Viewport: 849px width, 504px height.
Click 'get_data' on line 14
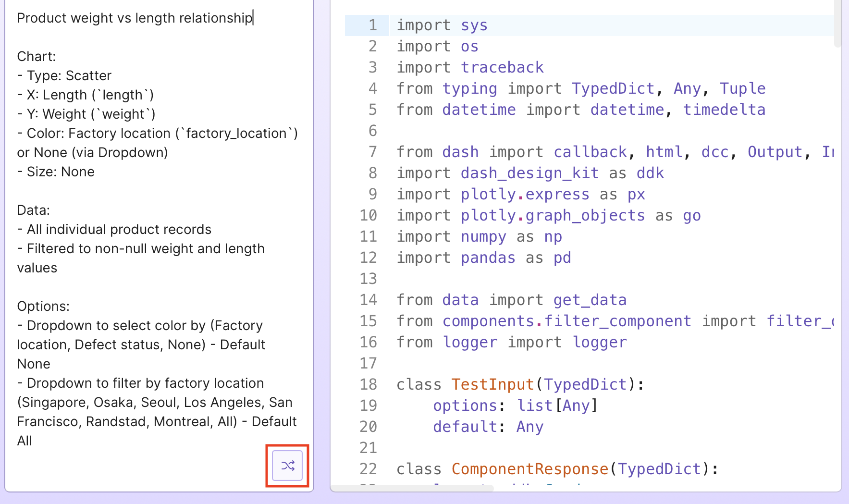(x=590, y=300)
